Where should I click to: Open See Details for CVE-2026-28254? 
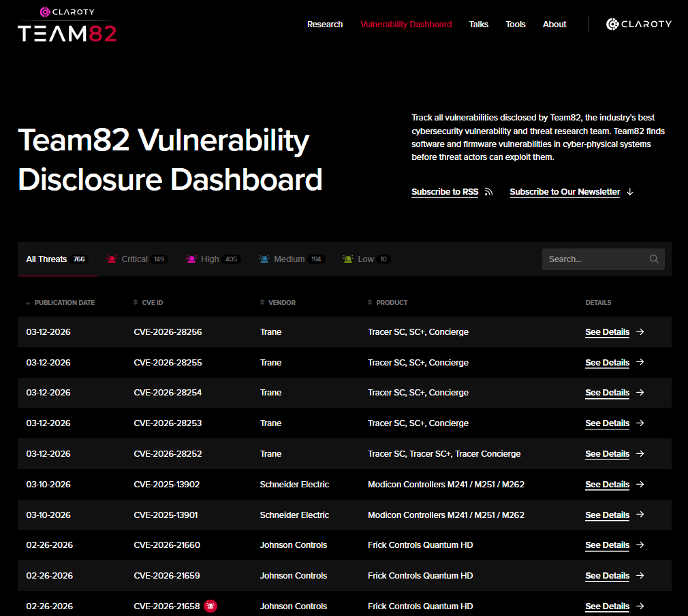[x=607, y=392]
